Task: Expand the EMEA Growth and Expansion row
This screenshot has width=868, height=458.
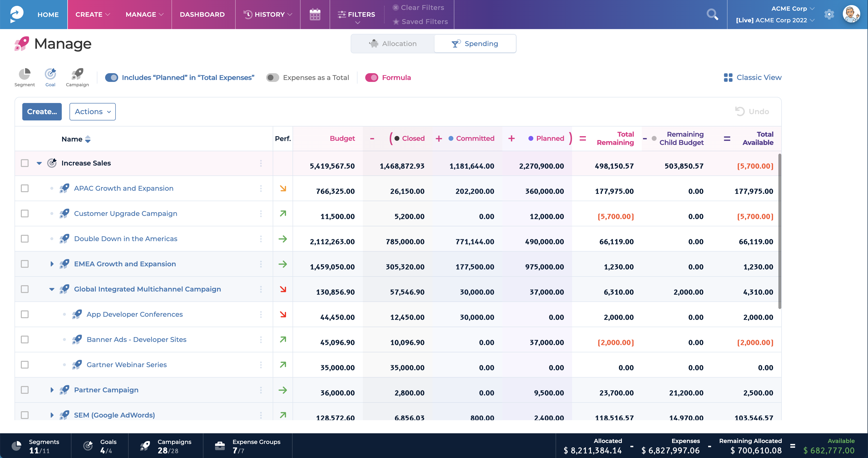Action: pos(52,264)
